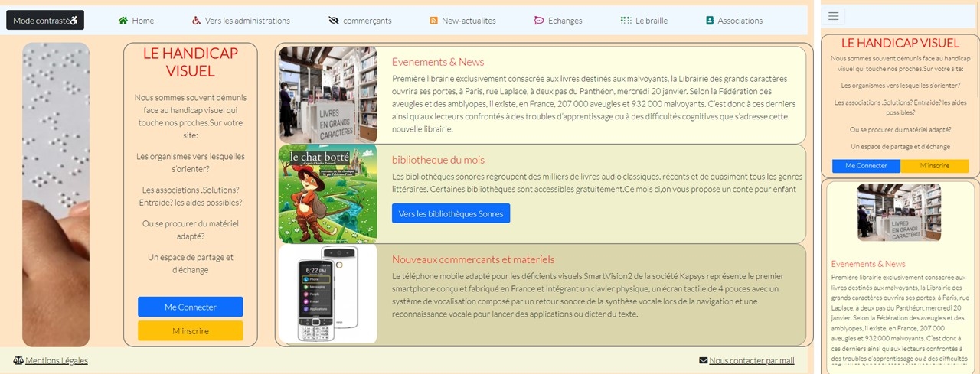The width and height of the screenshot is (980, 374).
Task: Go to Vers les administrations
Action: click(247, 21)
